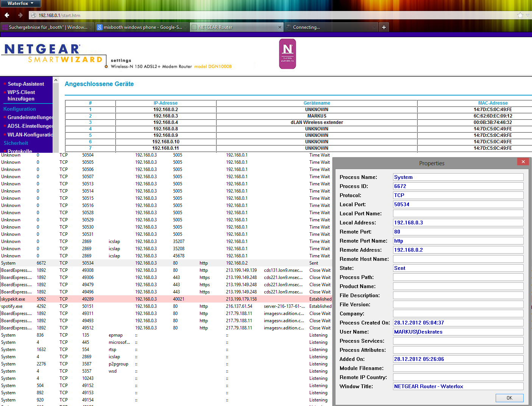Viewport: 532px width, 406px height.
Task: Select the NETGEAR Router tab
Action: coord(236,27)
